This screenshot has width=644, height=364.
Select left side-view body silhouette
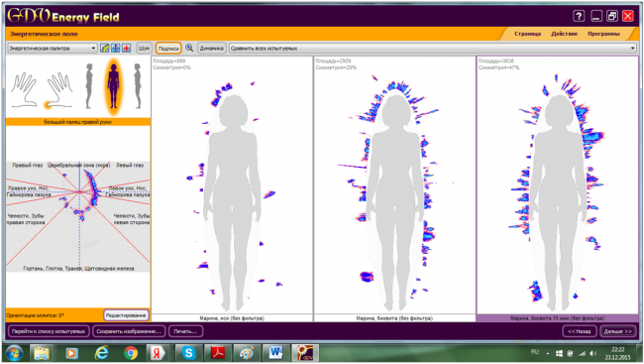click(89, 86)
